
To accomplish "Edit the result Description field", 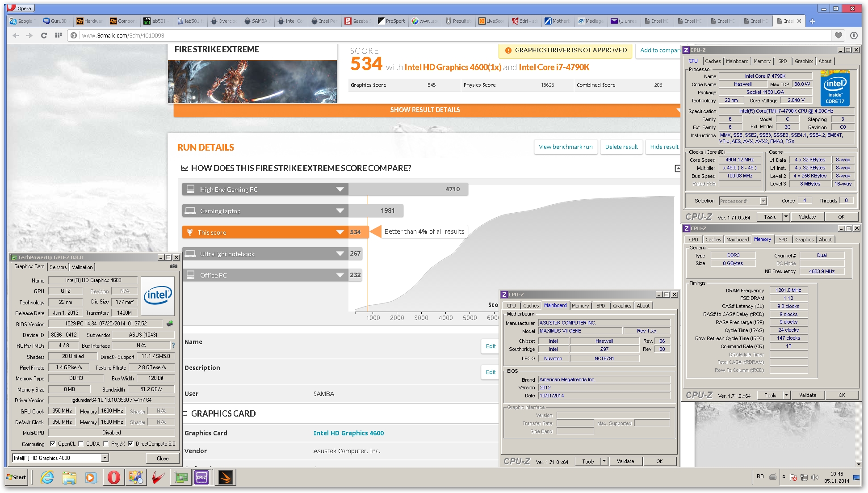I will coord(491,372).
